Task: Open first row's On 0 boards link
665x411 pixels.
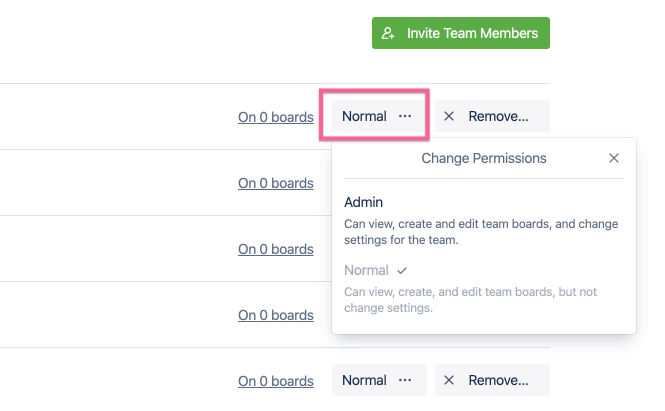Action: tap(276, 117)
